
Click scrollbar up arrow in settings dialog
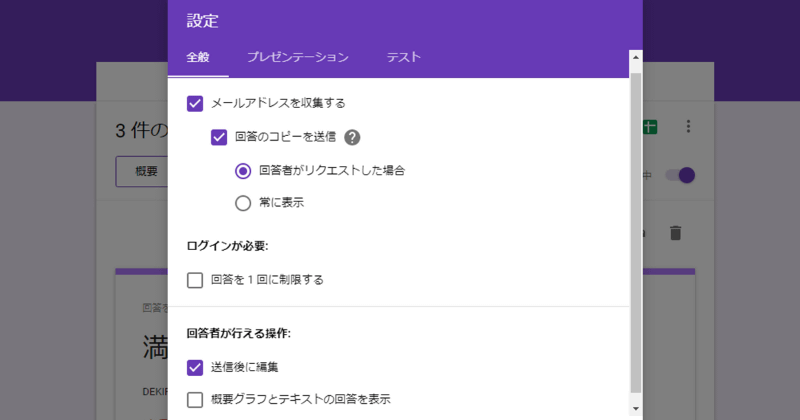coord(636,58)
